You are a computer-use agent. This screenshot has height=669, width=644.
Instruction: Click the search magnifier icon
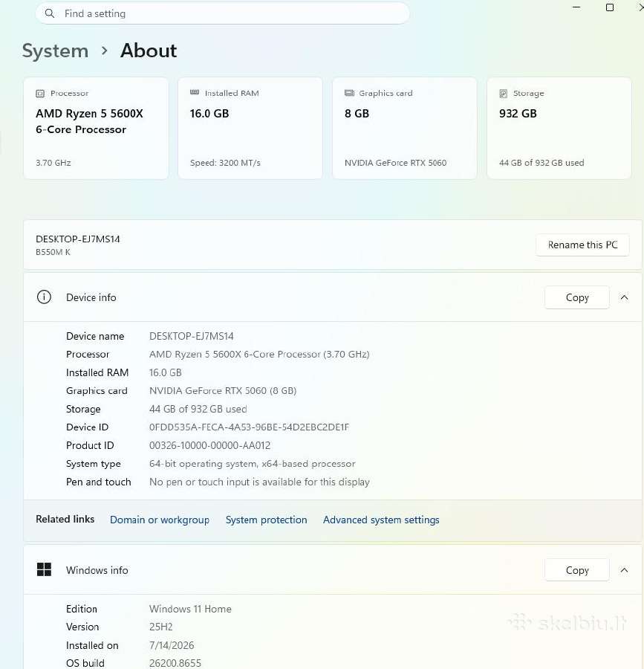tap(50, 13)
